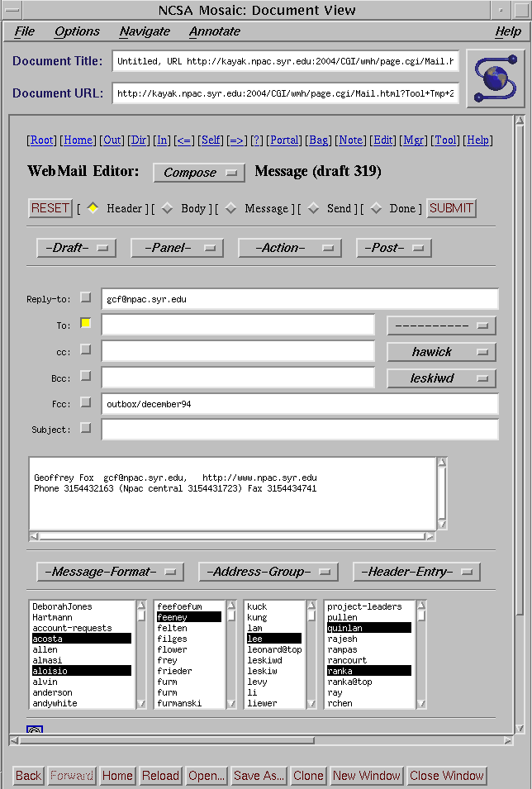Open the -Address-Group- dropdown

click(x=268, y=572)
